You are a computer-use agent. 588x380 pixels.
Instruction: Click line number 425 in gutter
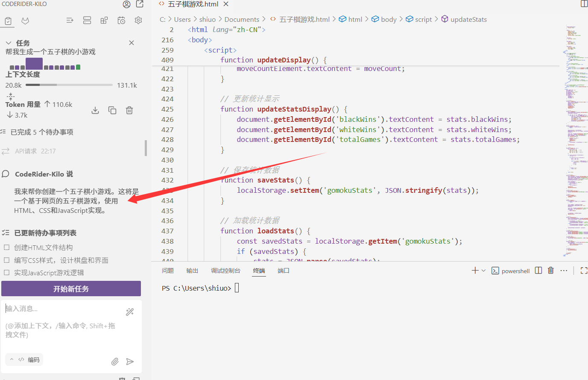coord(167,109)
